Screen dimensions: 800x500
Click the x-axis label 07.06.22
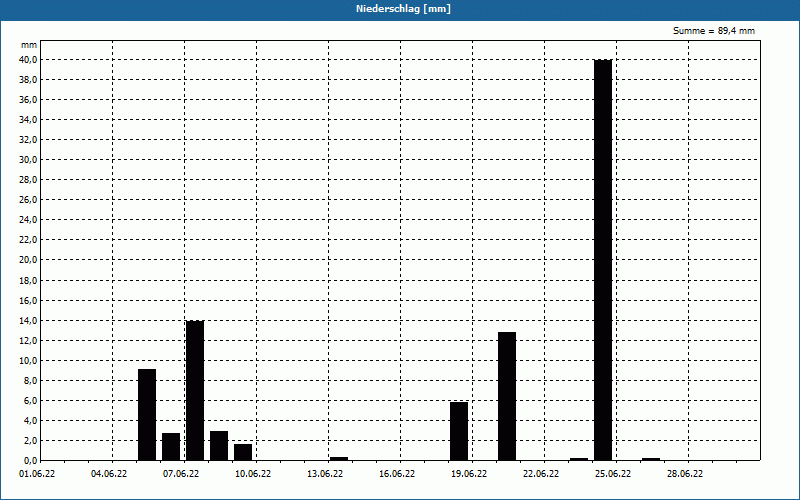pyautogui.click(x=181, y=474)
